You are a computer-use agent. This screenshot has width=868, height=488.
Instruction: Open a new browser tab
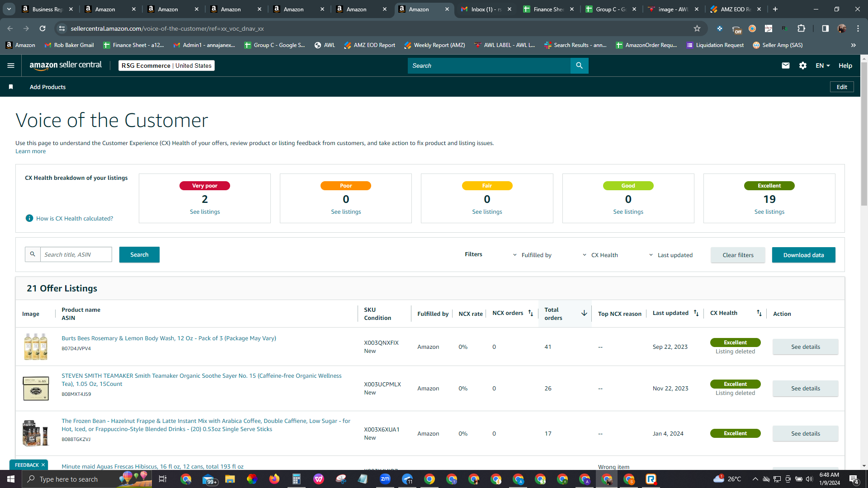click(775, 9)
